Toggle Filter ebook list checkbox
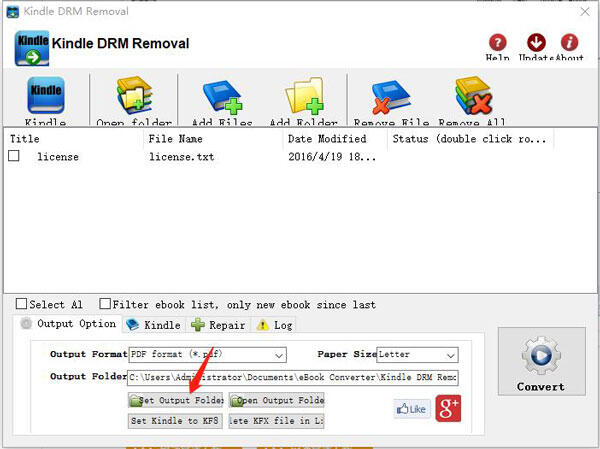This screenshot has width=600, height=449. coord(105,304)
